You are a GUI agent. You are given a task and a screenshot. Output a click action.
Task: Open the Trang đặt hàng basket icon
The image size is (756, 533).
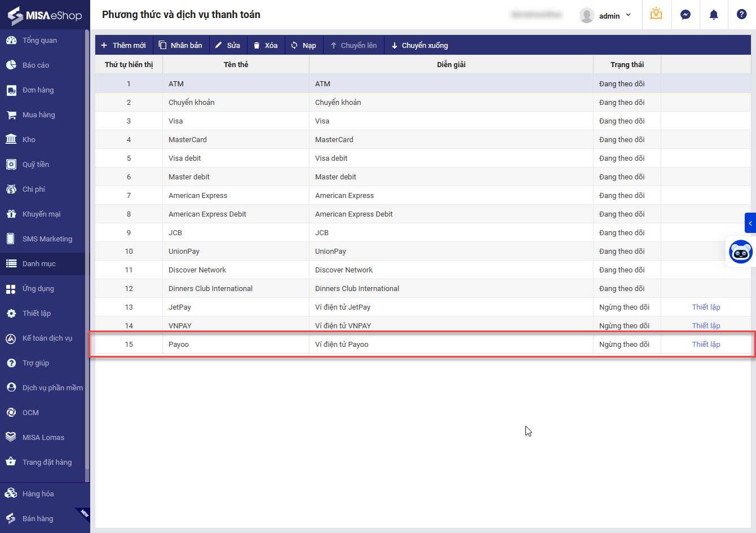(11, 462)
